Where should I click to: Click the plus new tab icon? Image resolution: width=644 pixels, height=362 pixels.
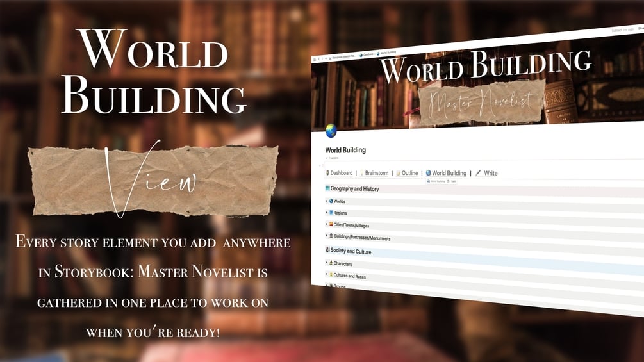(x=326, y=58)
